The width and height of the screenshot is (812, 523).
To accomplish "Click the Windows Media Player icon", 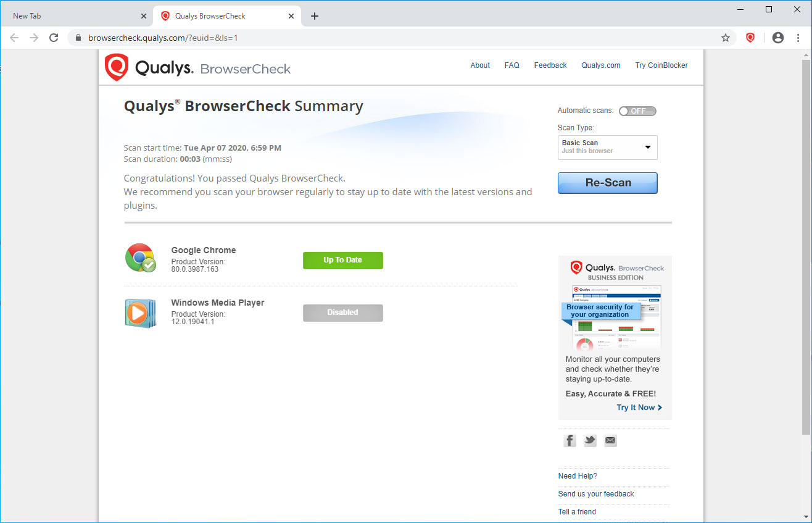I will (140, 313).
